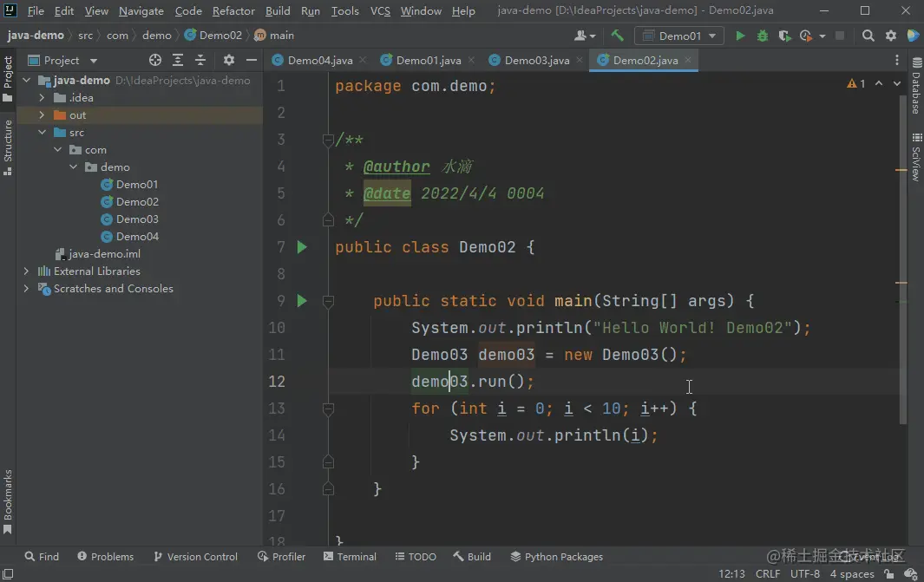Fold the for loop block
This screenshot has width=924, height=582.
[x=328, y=409]
